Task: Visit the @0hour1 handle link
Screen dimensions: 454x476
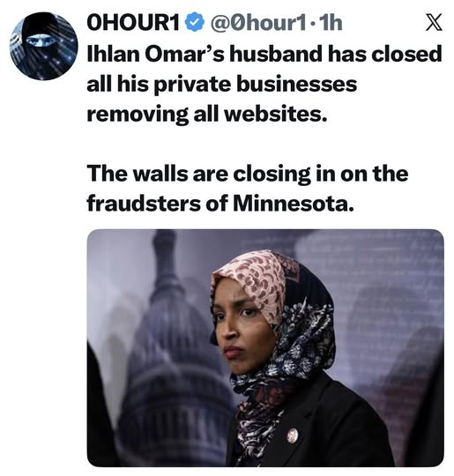Action: pos(256,23)
